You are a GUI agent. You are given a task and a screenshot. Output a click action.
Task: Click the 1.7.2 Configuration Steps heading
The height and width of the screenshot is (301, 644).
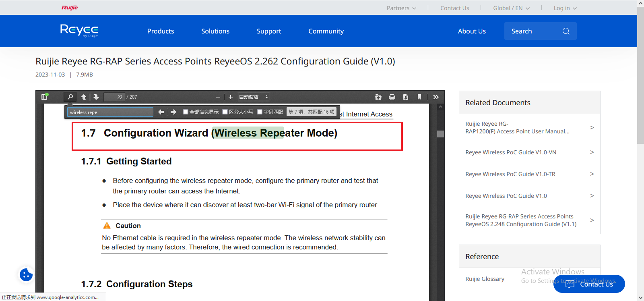point(137,284)
